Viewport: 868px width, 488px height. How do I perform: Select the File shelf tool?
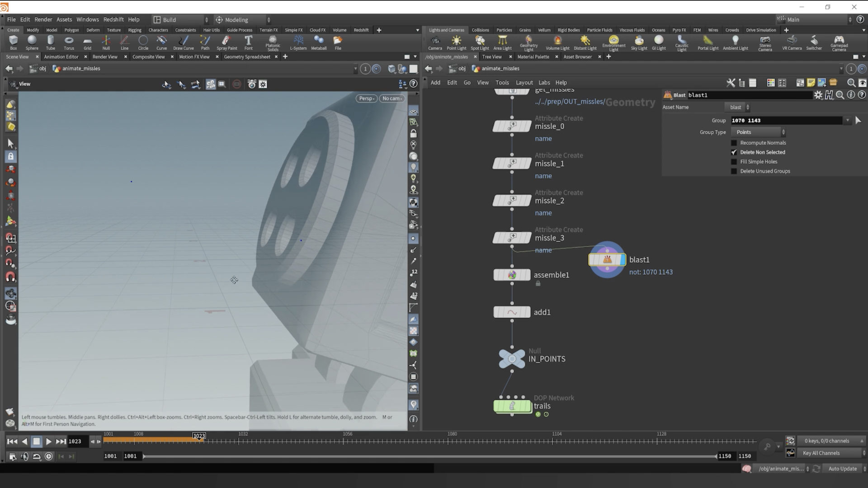[338, 43]
